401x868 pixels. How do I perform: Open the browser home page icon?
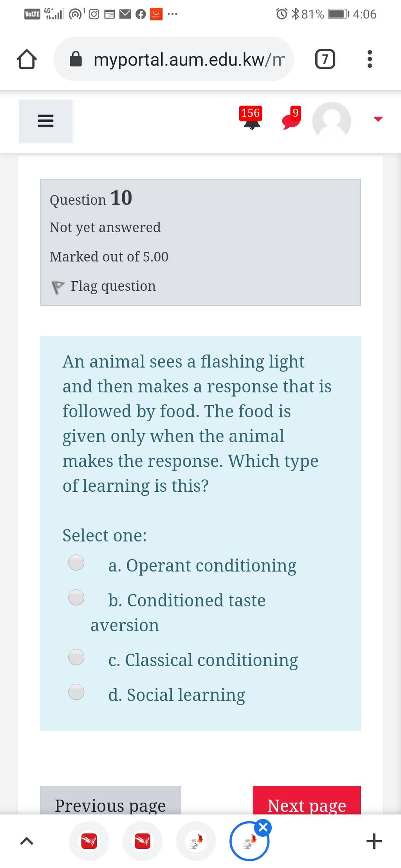[x=27, y=59]
